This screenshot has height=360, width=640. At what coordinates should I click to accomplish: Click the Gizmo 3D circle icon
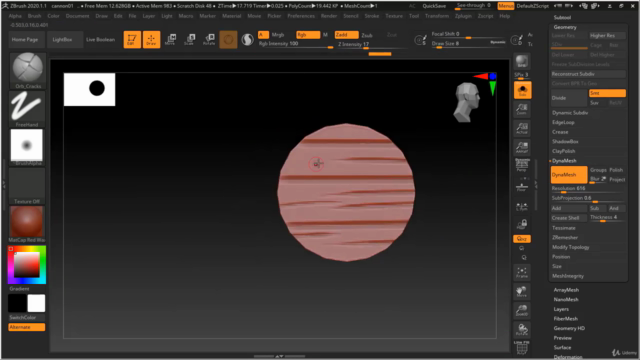(x=228, y=40)
